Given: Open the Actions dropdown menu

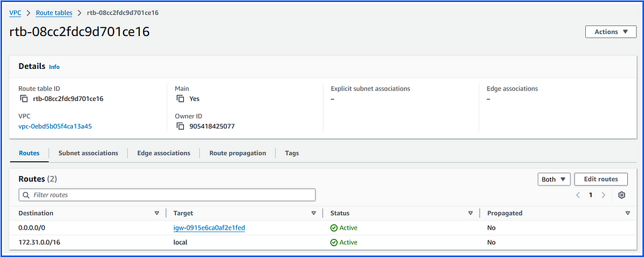Looking at the screenshot, I should click(x=611, y=31).
